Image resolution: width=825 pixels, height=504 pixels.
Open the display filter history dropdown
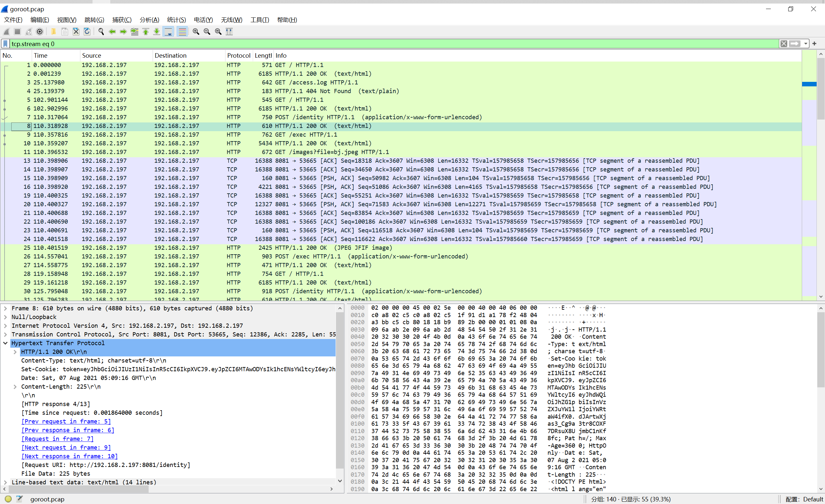pyautogui.click(x=805, y=44)
